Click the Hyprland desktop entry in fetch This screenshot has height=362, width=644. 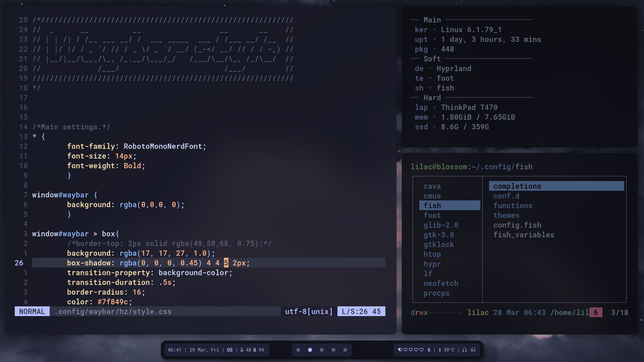454,68
